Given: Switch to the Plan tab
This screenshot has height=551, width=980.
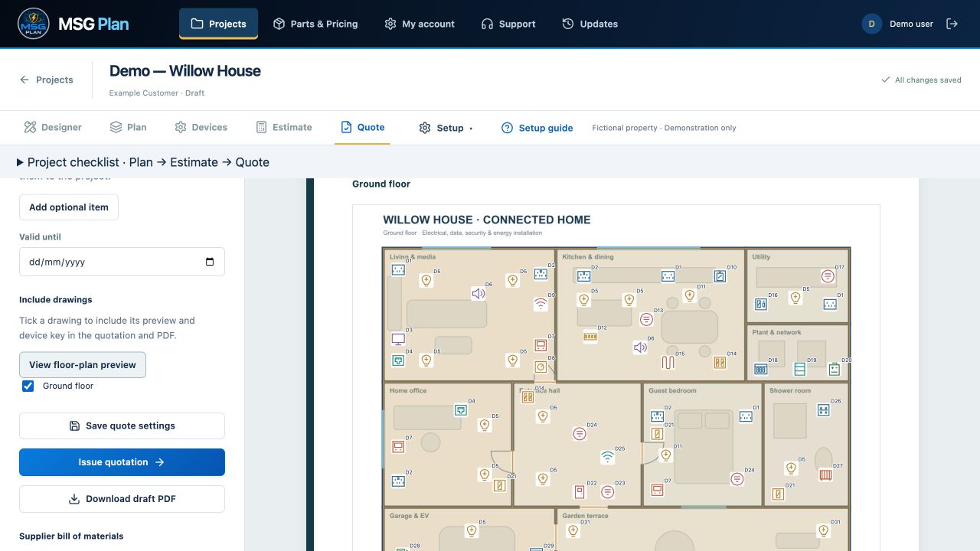Looking at the screenshot, I should [x=128, y=128].
